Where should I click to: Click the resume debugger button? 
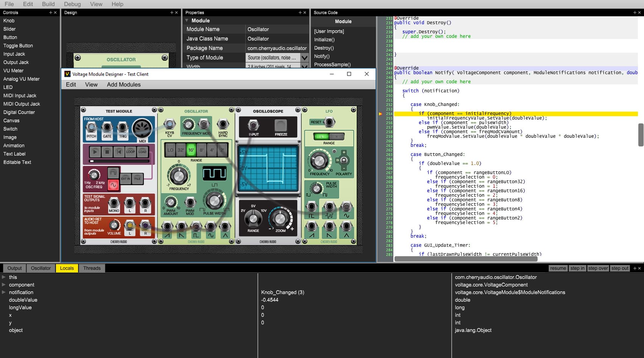coord(558,268)
